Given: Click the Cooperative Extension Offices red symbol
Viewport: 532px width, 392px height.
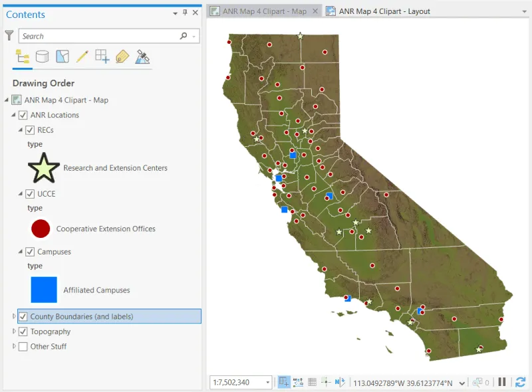Looking at the screenshot, I should pyautogui.click(x=40, y=229).
